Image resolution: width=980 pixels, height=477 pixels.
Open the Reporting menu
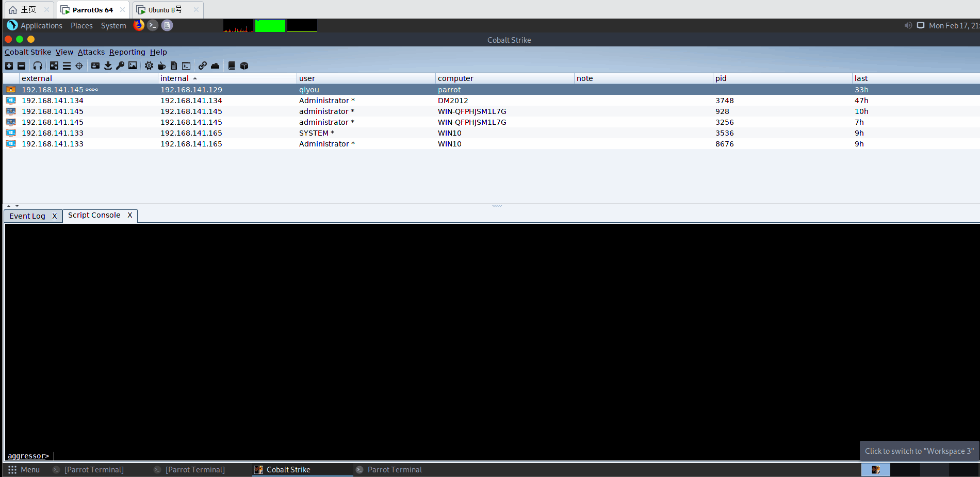click(x=127, y=52)
